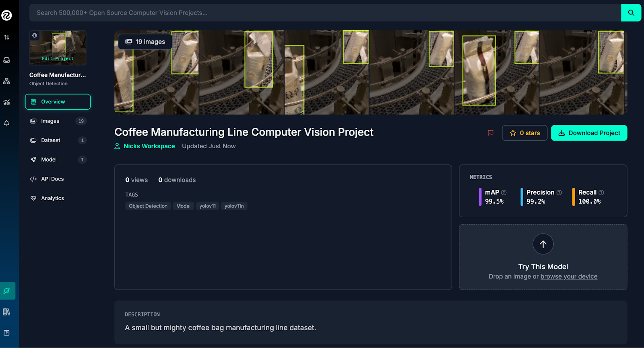Click the upload arrow circle icon
This screenshot has width=644, height=348.
click(543, 244)
